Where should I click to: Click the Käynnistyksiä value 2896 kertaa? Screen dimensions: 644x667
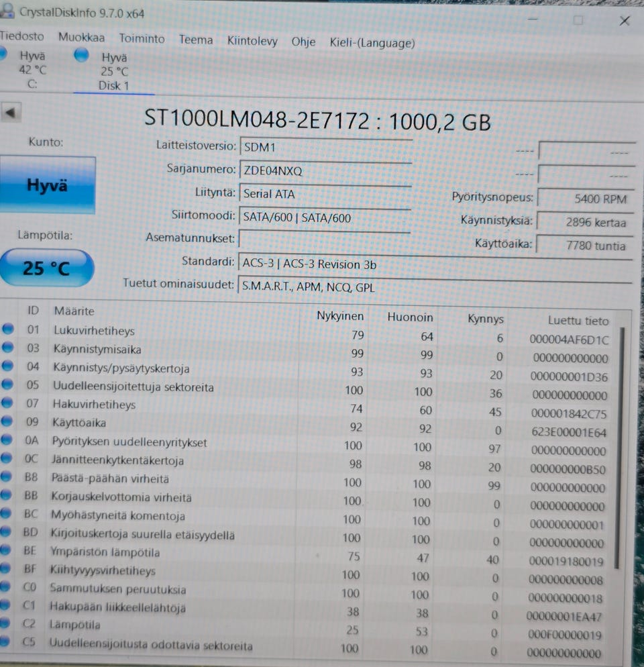pos(585,222)
